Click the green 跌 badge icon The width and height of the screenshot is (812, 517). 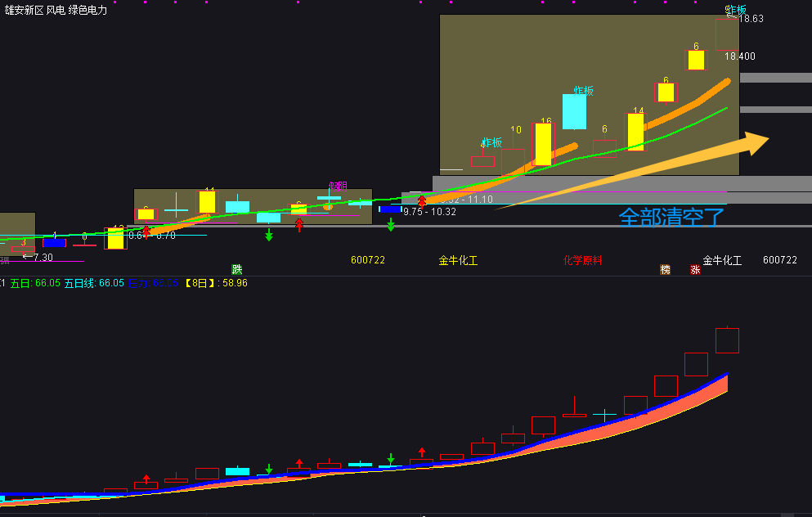coord(236,269)
